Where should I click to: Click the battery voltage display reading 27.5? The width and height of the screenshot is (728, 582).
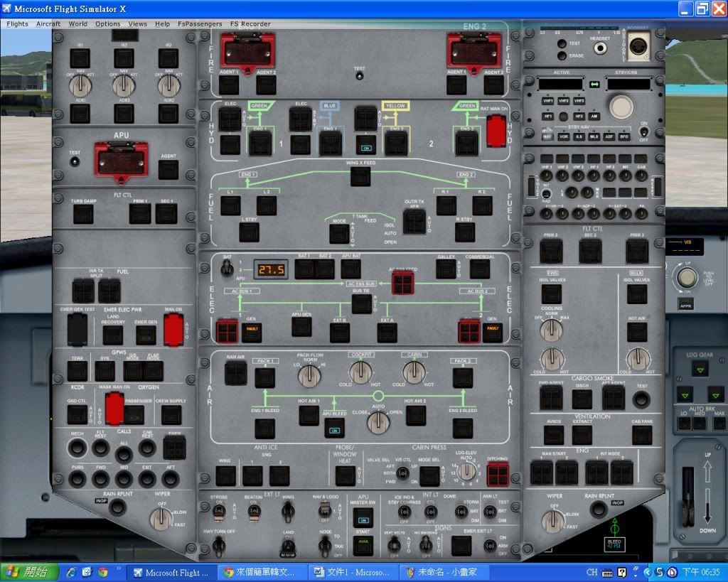tap(271, 269)
